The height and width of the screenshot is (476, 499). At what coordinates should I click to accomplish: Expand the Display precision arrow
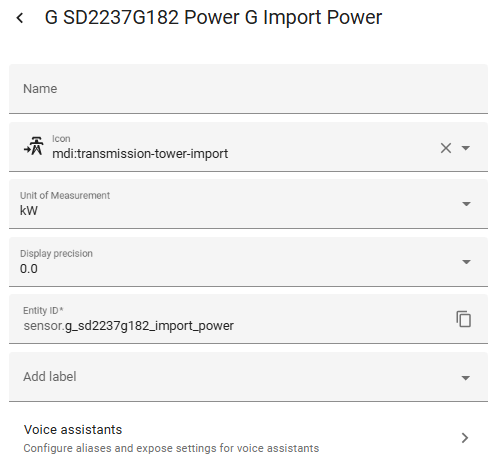click(466, 262)
